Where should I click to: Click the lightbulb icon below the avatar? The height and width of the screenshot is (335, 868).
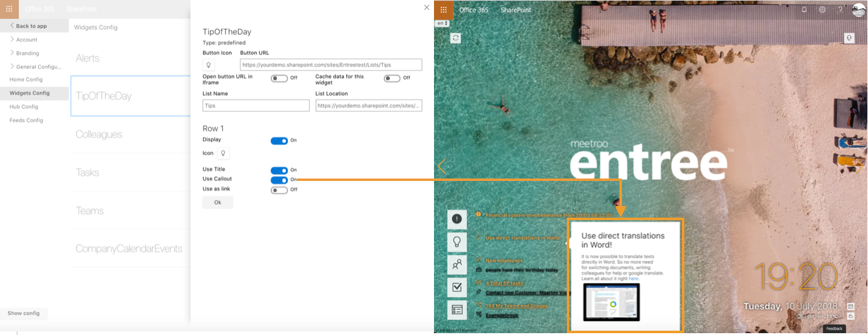(x=850, y=38)
